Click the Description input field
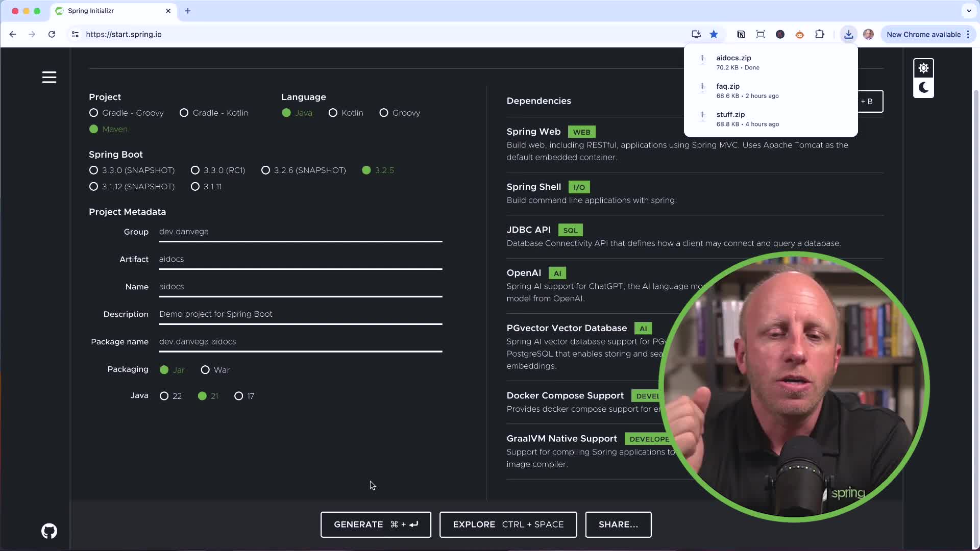This screenshot has width=980, height=551. tap(301, 315)
